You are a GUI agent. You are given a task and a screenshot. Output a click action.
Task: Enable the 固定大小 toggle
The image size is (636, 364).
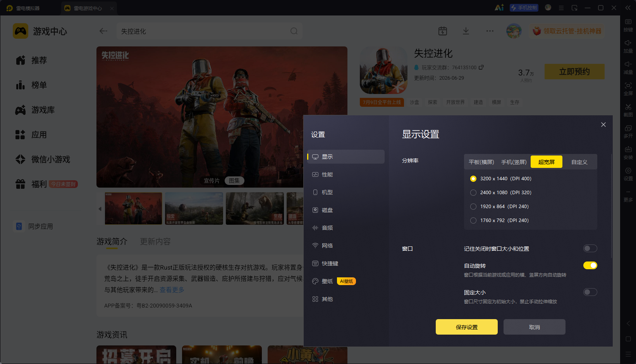[590, 292]
